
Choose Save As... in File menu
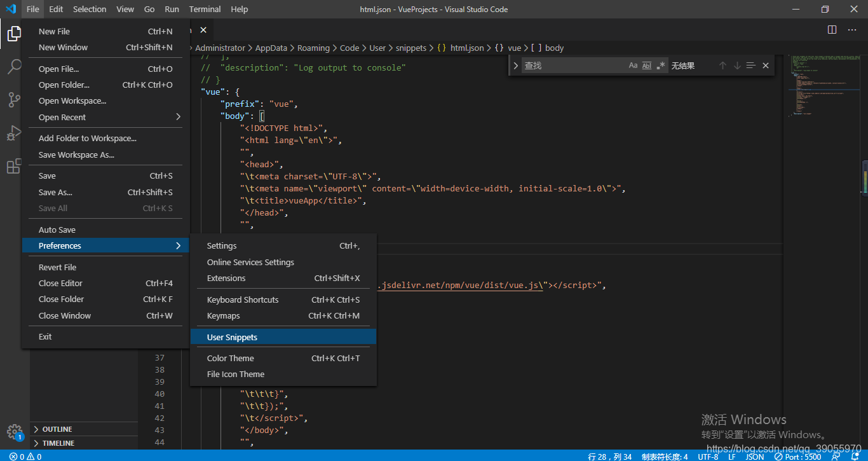point(105,192)
